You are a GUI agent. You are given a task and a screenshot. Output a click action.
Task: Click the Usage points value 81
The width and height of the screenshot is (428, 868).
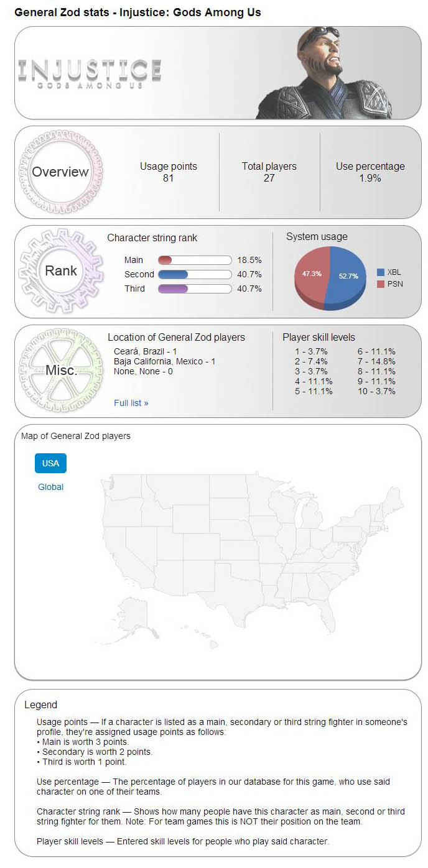[x=168, y=178]
